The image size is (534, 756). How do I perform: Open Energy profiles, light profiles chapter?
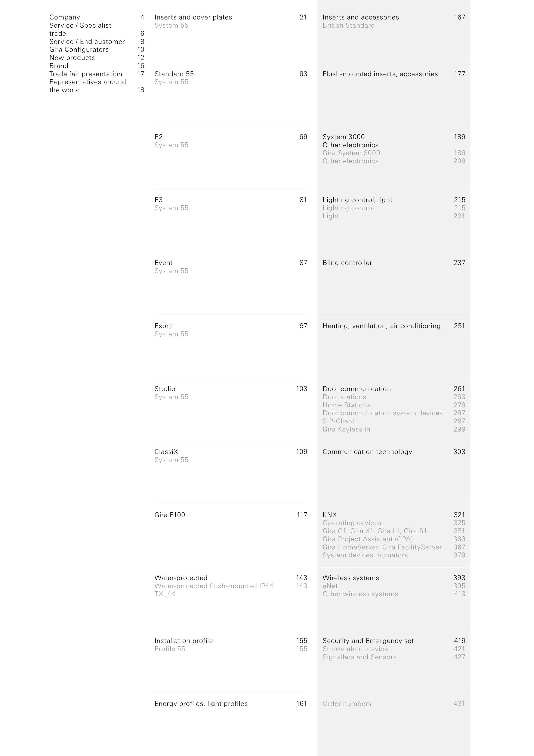(201, 704)
